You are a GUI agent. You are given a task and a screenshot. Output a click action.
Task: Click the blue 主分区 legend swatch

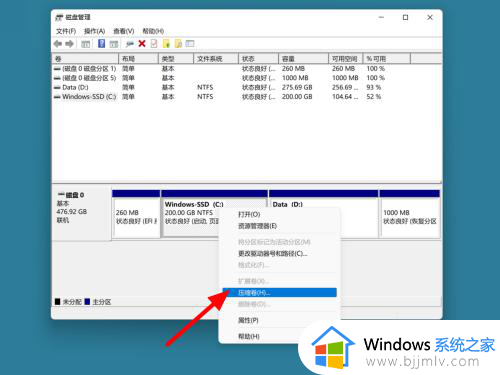pos(87,302)
